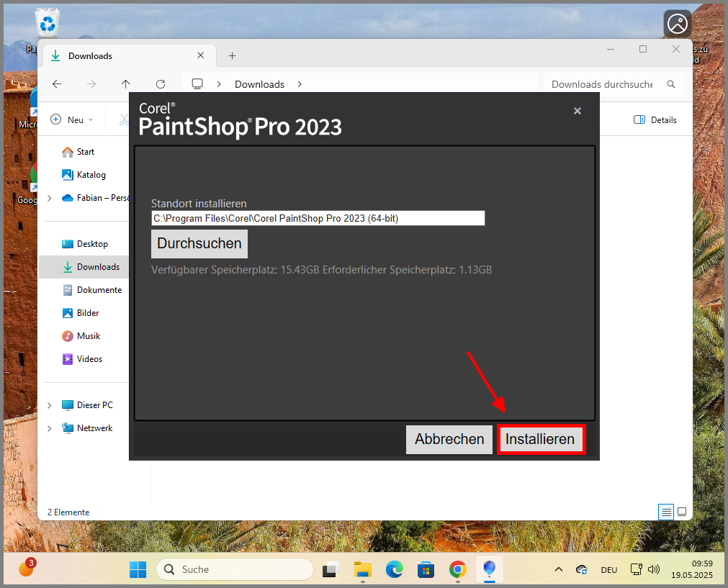Open the Musik folder in the sidebar

(90, 335)
